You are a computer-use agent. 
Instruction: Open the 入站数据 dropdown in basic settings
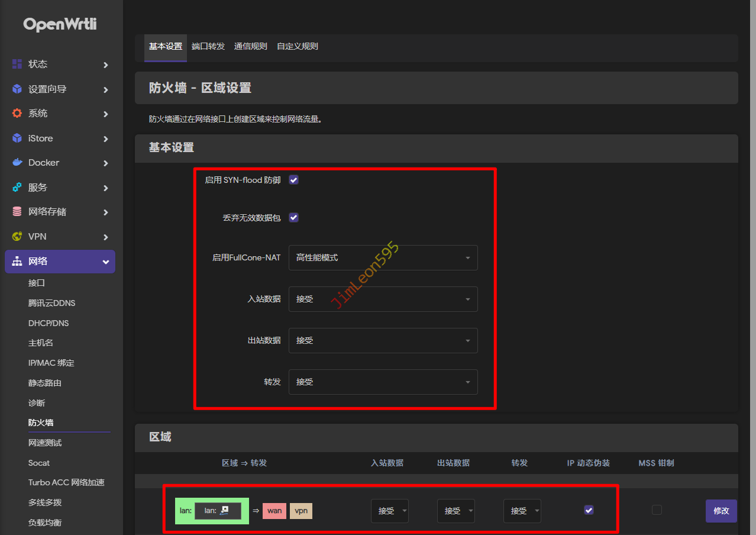pyautogui.click(x=383, y=299)
